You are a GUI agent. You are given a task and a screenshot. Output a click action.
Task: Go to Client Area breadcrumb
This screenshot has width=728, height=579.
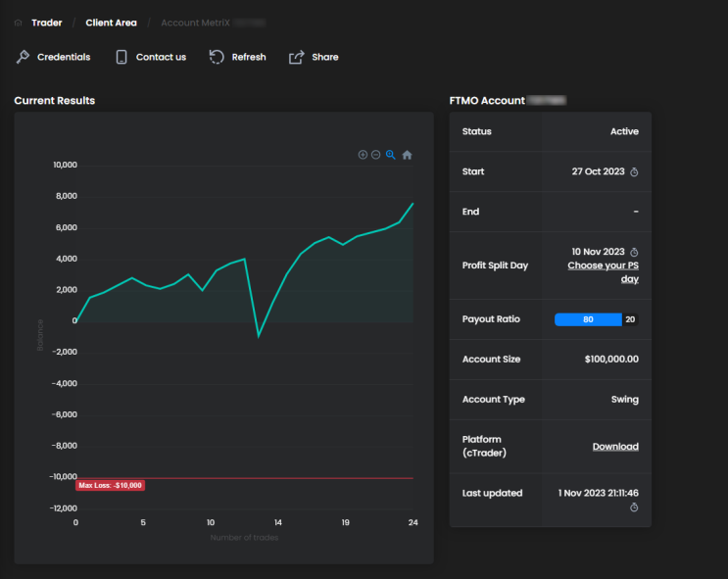point(111,23)
